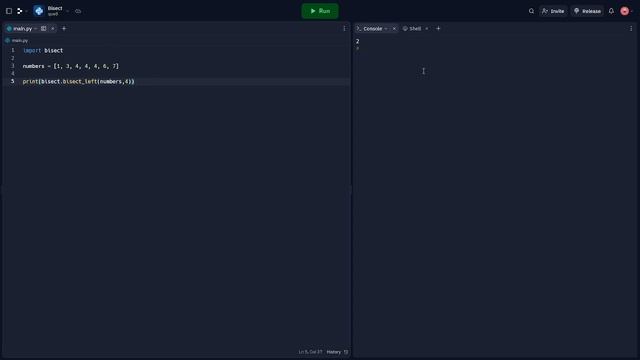The image size is (640, 360).
Task: Add a new tab in the editor pane
Action: click(64, 29)
